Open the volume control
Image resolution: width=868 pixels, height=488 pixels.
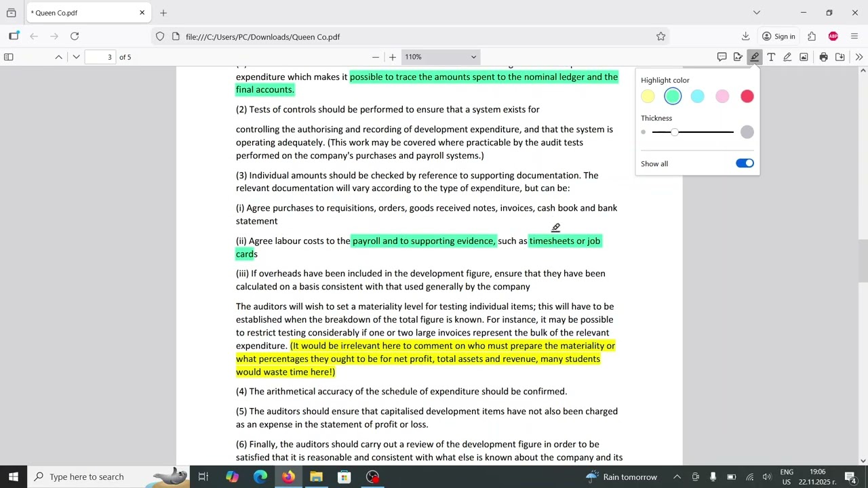[x=767, y=476]
